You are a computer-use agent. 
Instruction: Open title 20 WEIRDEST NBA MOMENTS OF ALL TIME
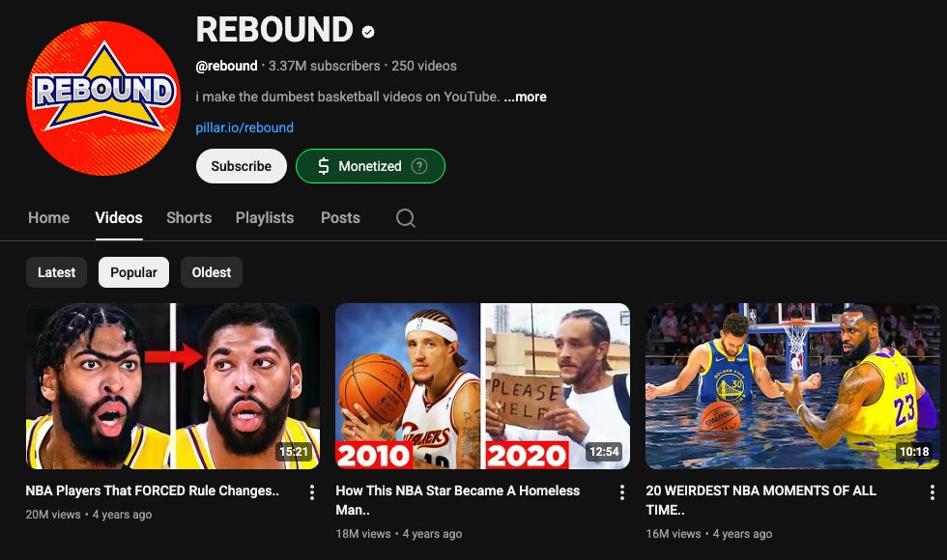coord(761,500)
